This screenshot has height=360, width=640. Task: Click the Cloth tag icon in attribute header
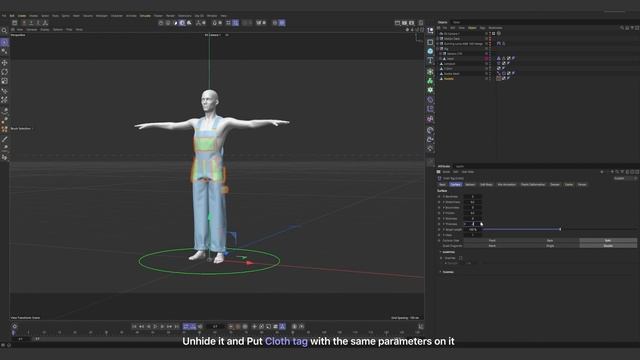coord(440,178)
